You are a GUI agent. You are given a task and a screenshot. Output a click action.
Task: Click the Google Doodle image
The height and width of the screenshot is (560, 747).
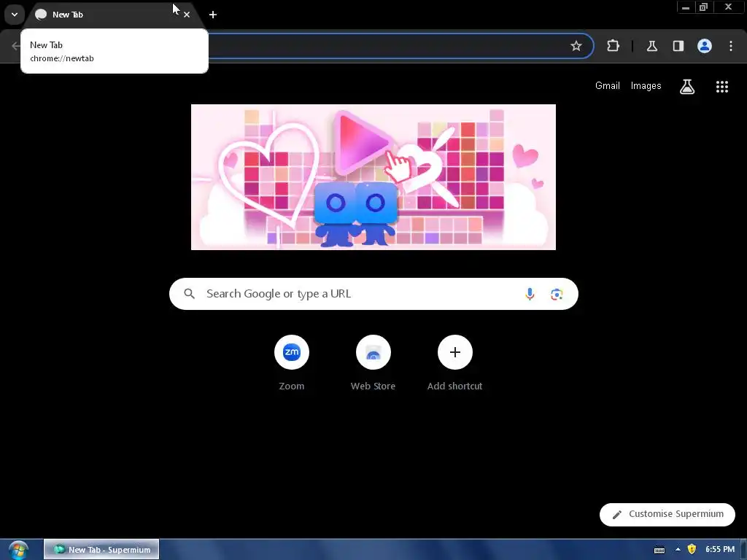point(373,176)
